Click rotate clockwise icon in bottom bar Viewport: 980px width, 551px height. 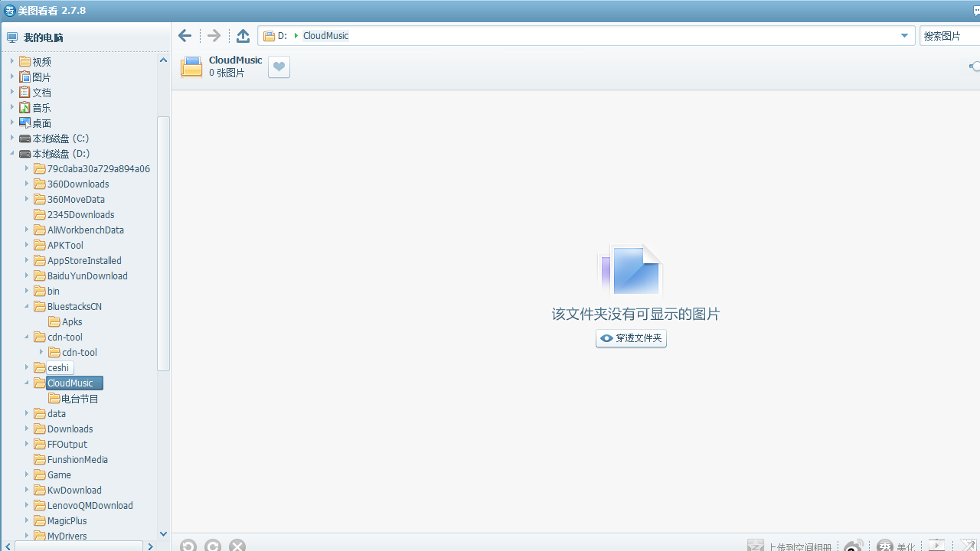click(213, 545)
